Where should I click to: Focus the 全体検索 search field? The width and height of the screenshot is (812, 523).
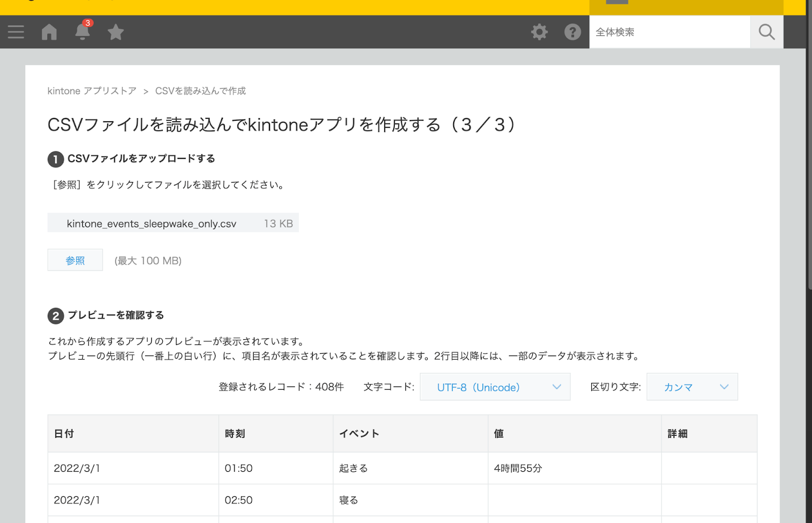click(x=669, y=32)
